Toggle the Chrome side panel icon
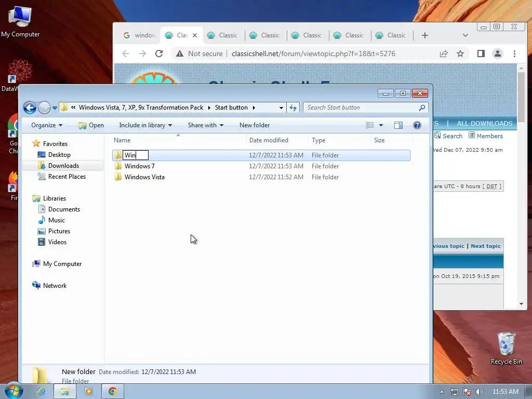The height and width of the screenshot is (399, 532). (481, 54)
